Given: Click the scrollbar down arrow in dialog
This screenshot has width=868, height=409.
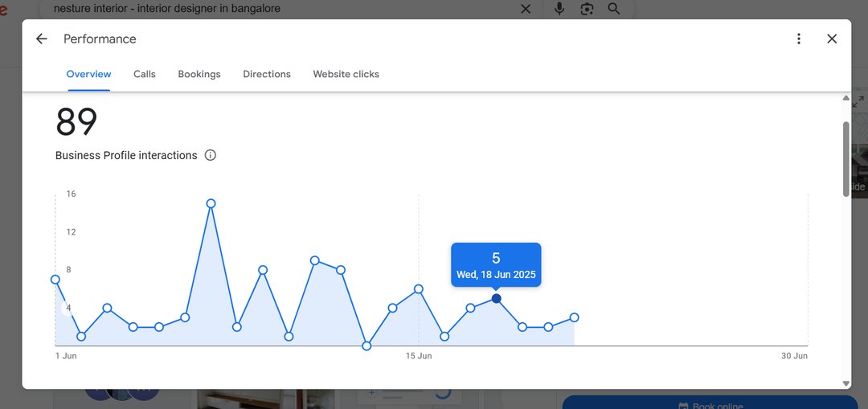Looking at the screenshot, I should [845, 383].
